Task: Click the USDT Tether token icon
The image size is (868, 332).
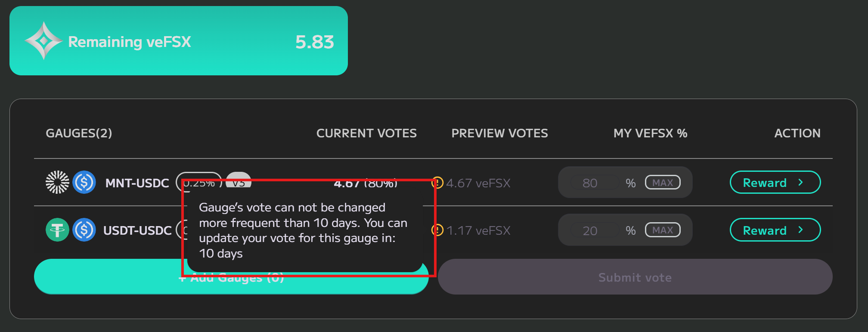Action: click(x=57, y=230)
